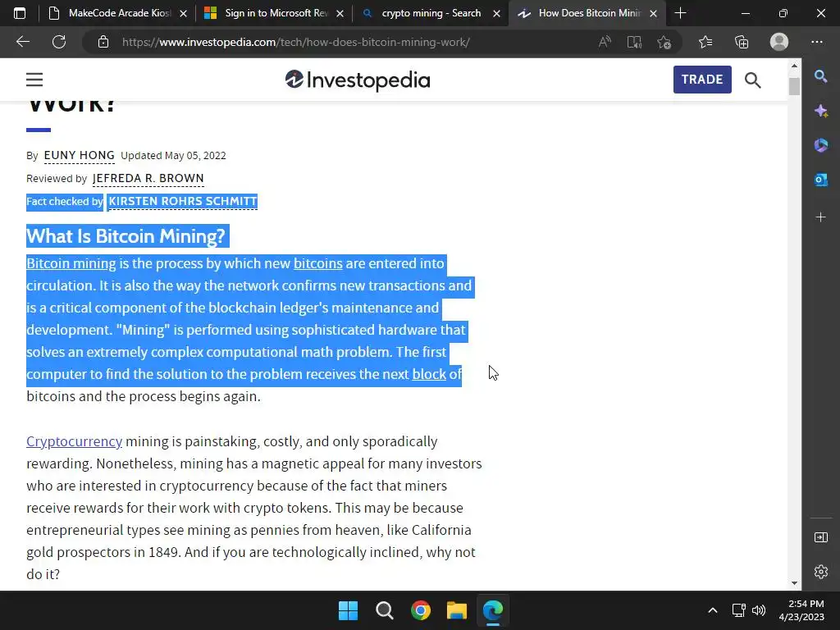Follow the block link

428,374
